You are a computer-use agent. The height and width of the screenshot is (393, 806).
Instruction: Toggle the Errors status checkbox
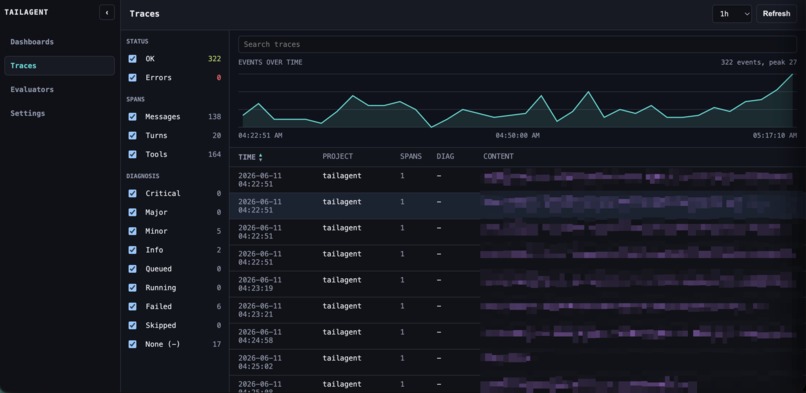tap(133, 78)
